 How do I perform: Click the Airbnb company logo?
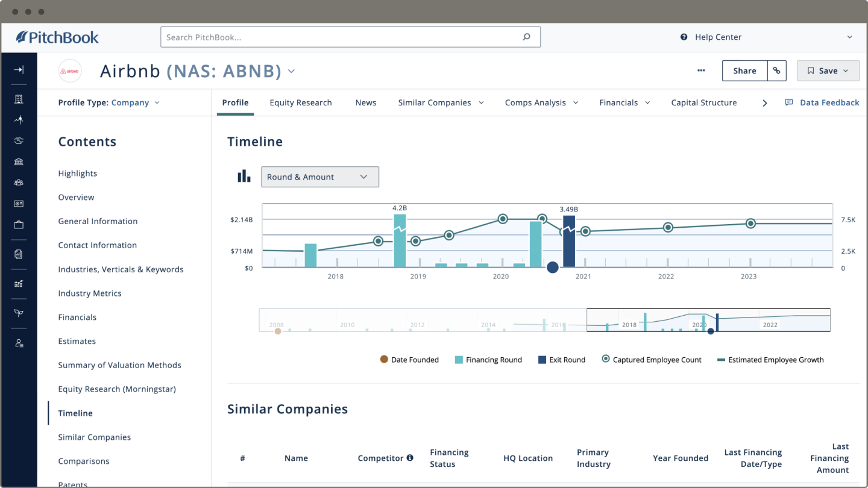(x=70, y=71)
